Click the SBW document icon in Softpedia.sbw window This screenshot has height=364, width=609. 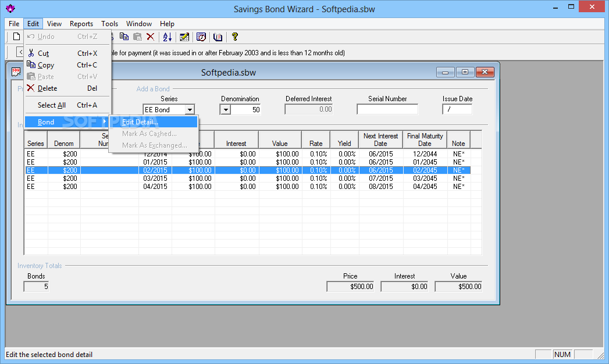coord(16,72)
